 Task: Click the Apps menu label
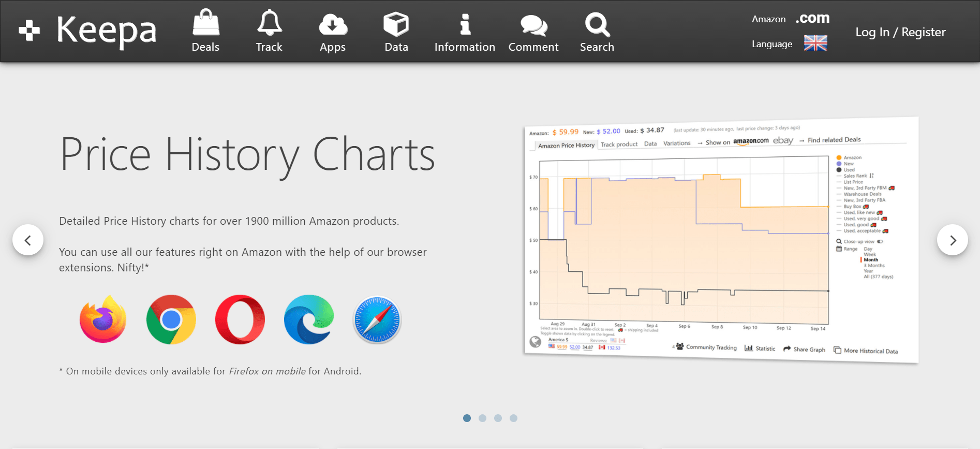click(x=333, y=48)
